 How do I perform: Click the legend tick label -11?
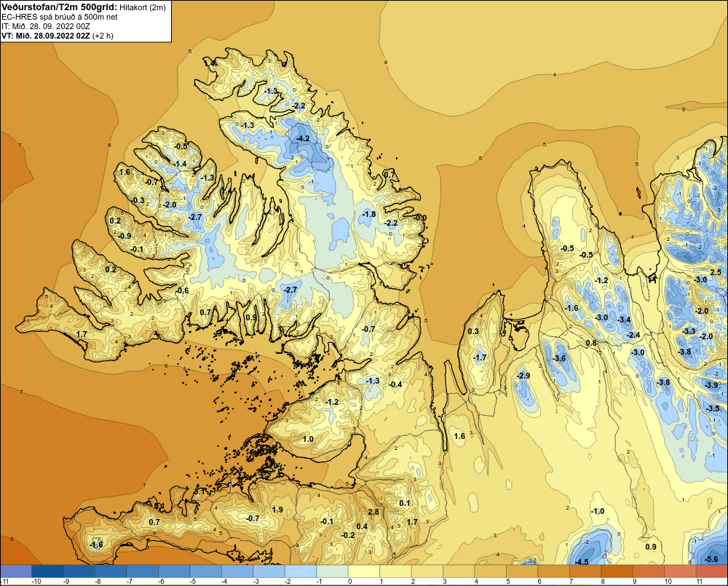pos(4,582)
